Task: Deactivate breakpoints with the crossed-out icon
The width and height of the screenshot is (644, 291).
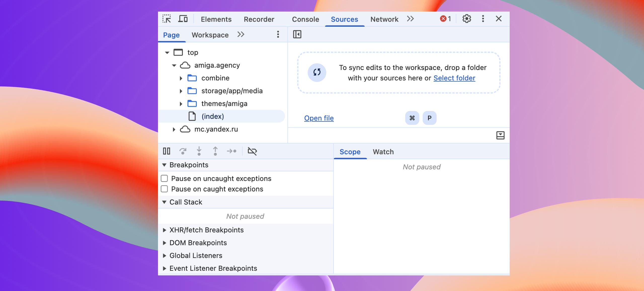Action: pos(252,151)
